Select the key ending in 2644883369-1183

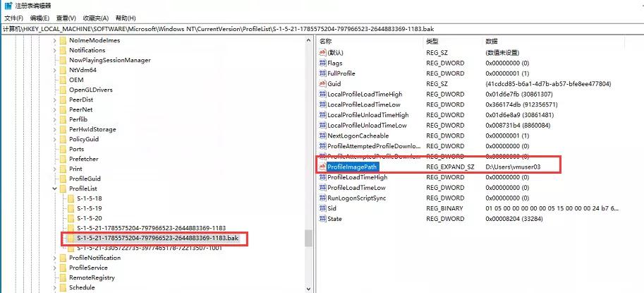(151, 227)
